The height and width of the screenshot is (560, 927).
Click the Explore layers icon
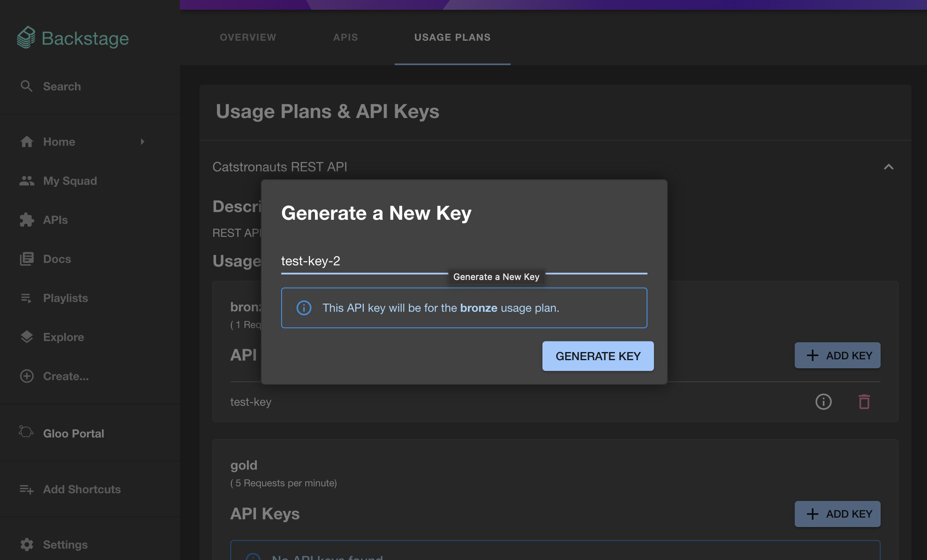(27, 337)
